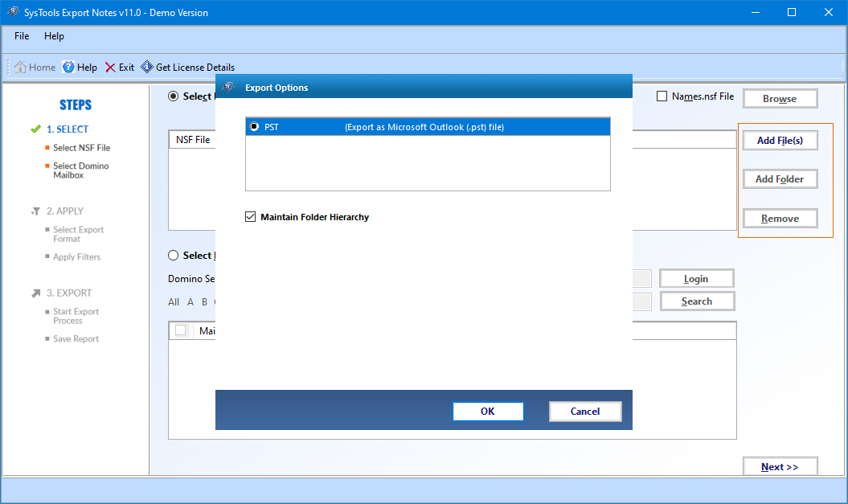Maximize the SysTools Export Notes window
This screenshot has width=848, height=504.
[792, 12]
